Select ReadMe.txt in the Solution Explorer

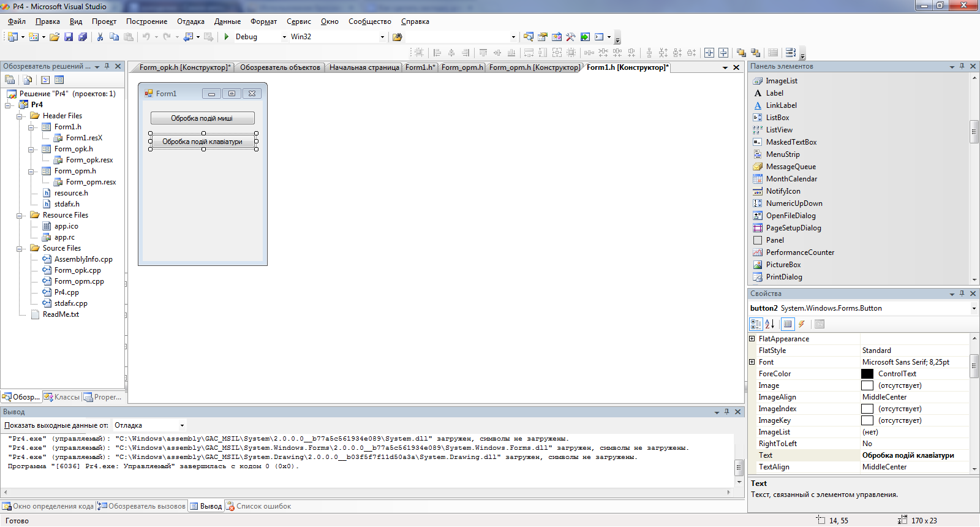pos(61,314)
